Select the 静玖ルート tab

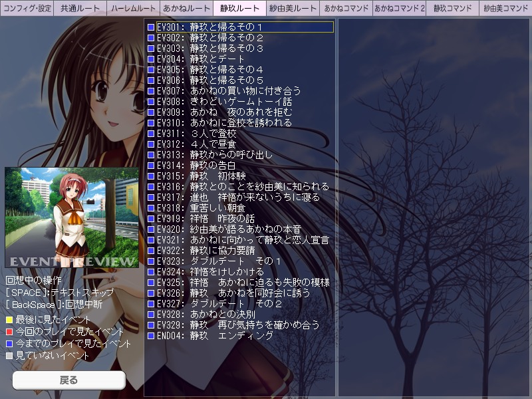pos(239,8)
